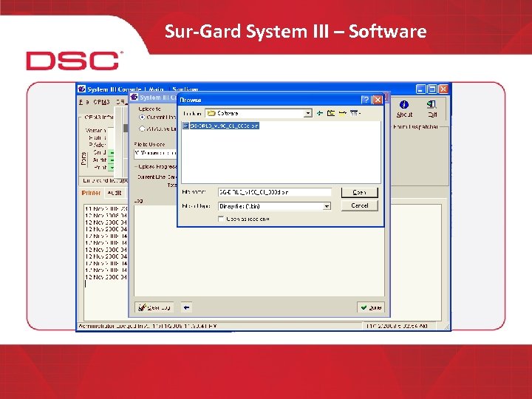Select the .bin file in the list
This screenshot has width=532, height=399.
pyautogui.click(x=221, y=126)
